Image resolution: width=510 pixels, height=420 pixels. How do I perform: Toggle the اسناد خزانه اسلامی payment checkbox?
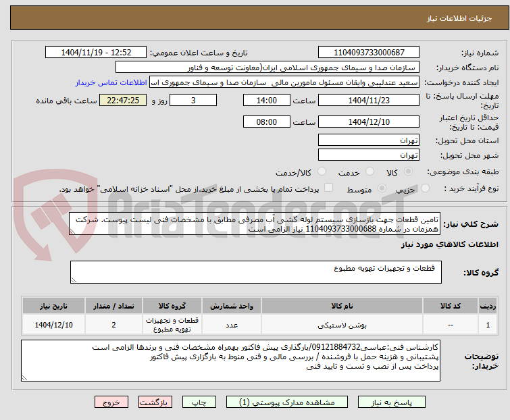(329, 188)
